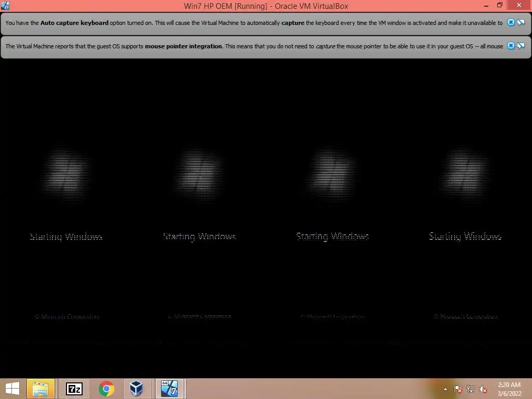This screenshot has height=399, width=532.
Task: Open the Windows Start button
Action: (x=12, y=389)
